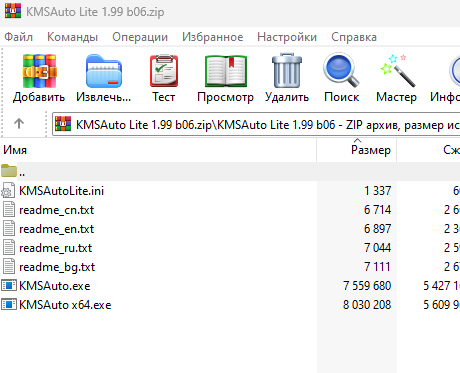Click the readme_ru.txt document icon
The image size is (460, 373).
tap(9, 248)
